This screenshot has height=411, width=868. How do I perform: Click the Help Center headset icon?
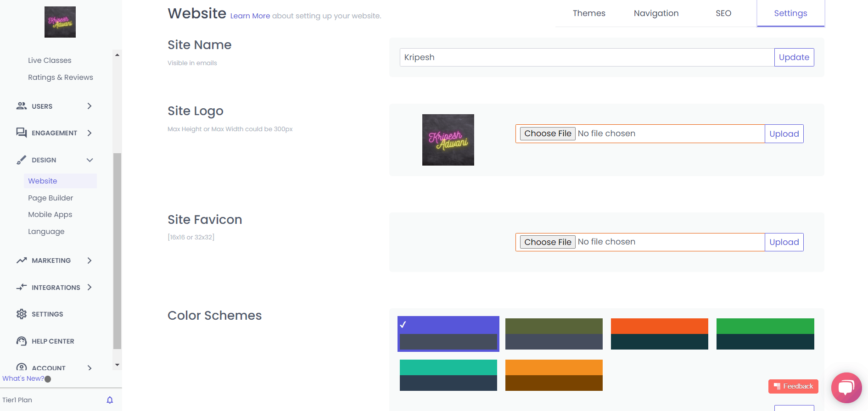point(22,341)
